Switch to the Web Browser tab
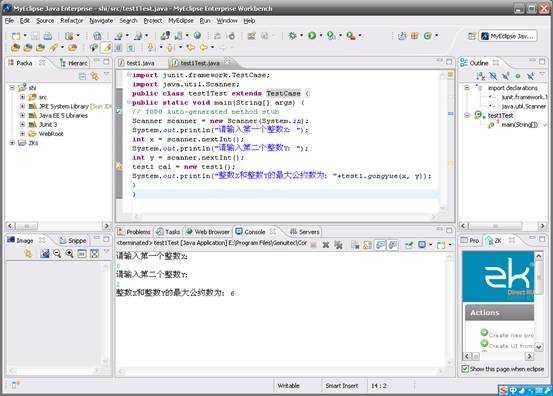 point(208,232)
